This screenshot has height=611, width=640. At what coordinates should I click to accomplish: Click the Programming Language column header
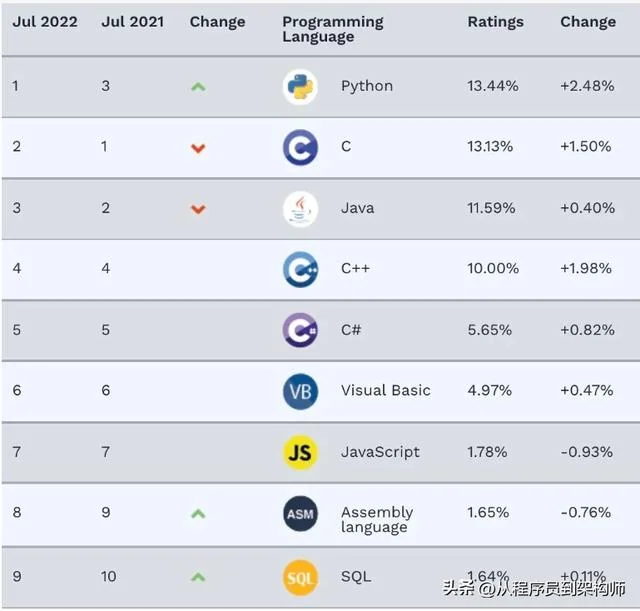[x=333, y=29]
